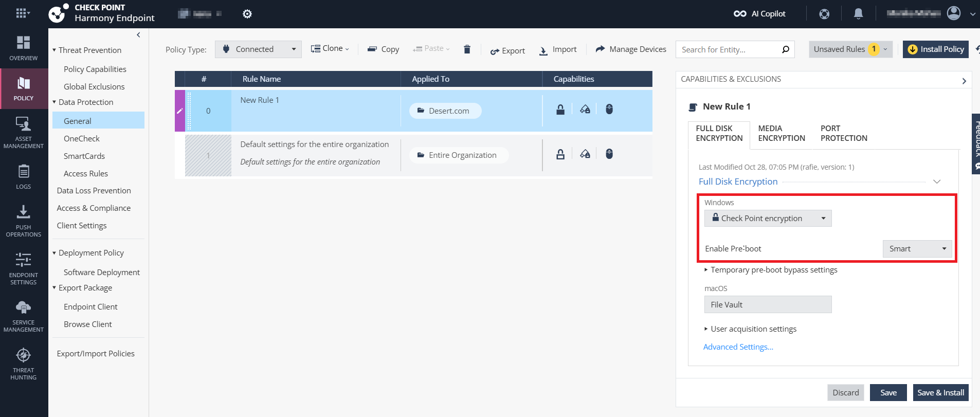The width and height of the screenshot is (980, 417).
Task: Open the Clone dropdown
Action: [330, 49]
